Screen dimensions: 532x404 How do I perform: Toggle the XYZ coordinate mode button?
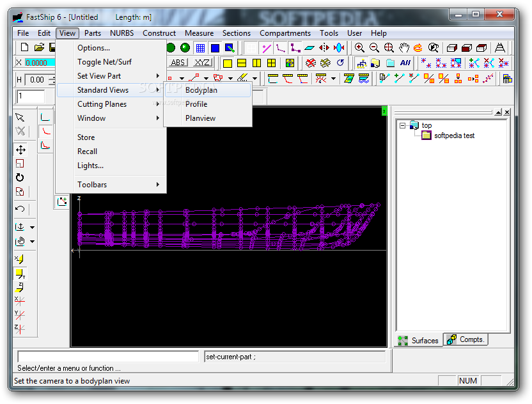tap(202, 63)
